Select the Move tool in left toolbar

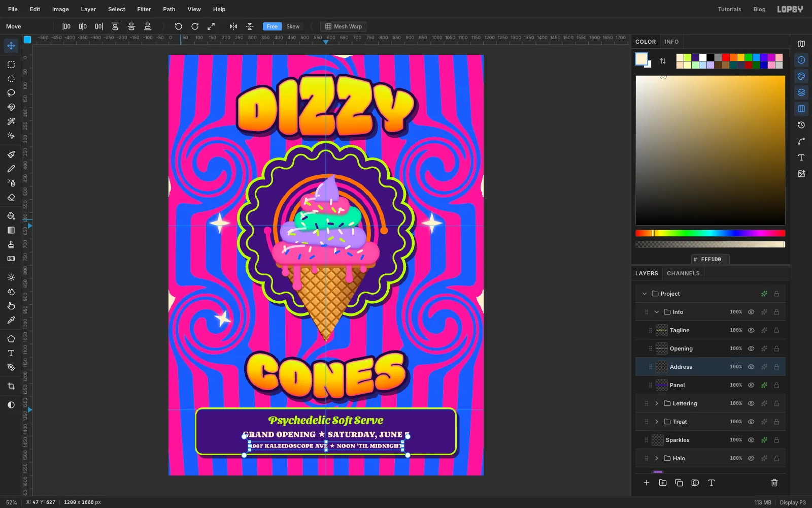[11, 46]
